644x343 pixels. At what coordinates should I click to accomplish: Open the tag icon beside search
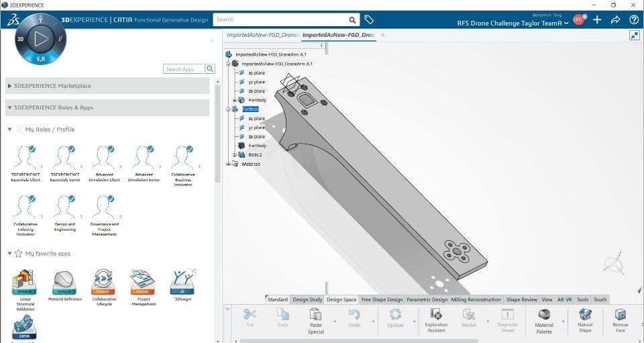coord(369,19)
